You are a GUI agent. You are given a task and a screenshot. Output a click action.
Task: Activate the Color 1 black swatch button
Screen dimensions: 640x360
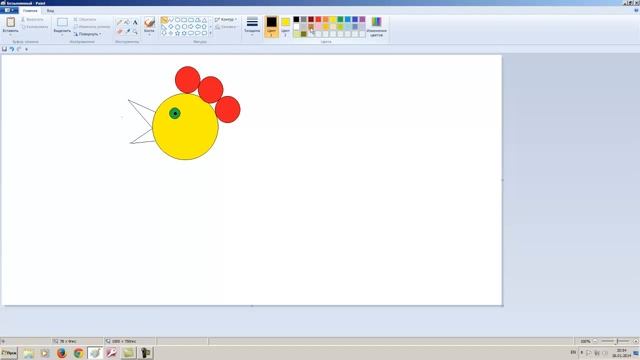click(271, 26)
